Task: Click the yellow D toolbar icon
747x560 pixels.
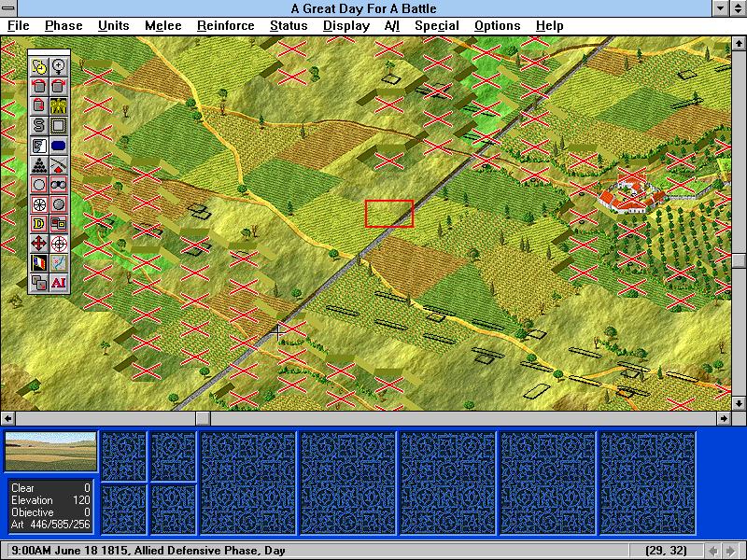Action: coord(39,224)
